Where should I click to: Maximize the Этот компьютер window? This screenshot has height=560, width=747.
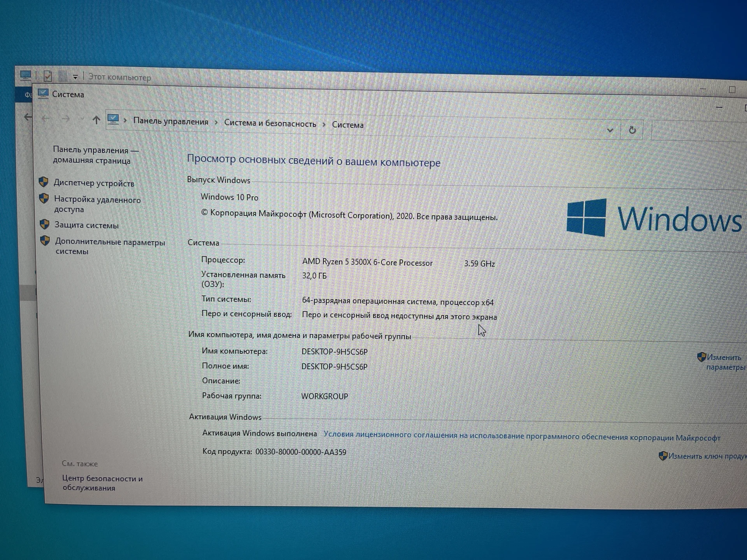pos(732,90)
